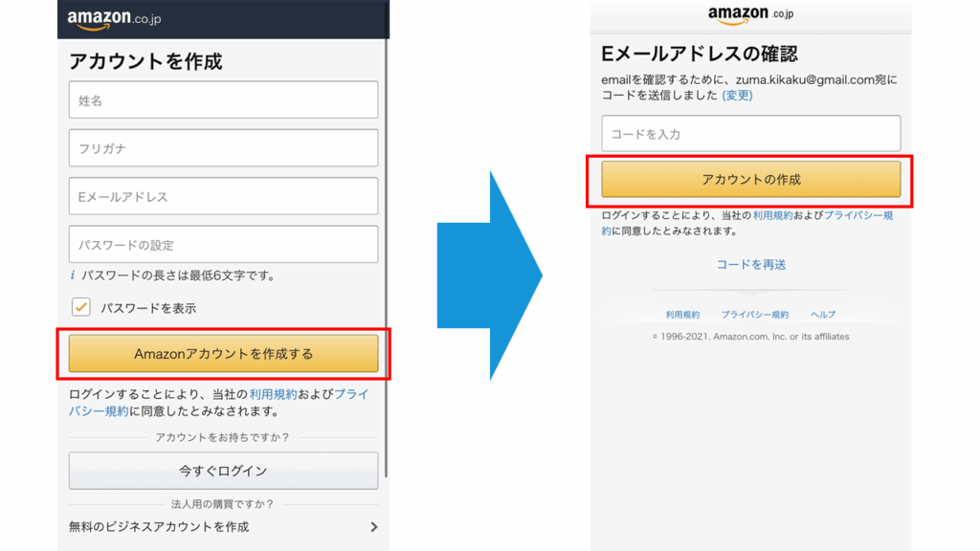The height and width of the screenshot is (551, 980).
Task: Open the ヘルプ footer link
Action: point(823,315)
